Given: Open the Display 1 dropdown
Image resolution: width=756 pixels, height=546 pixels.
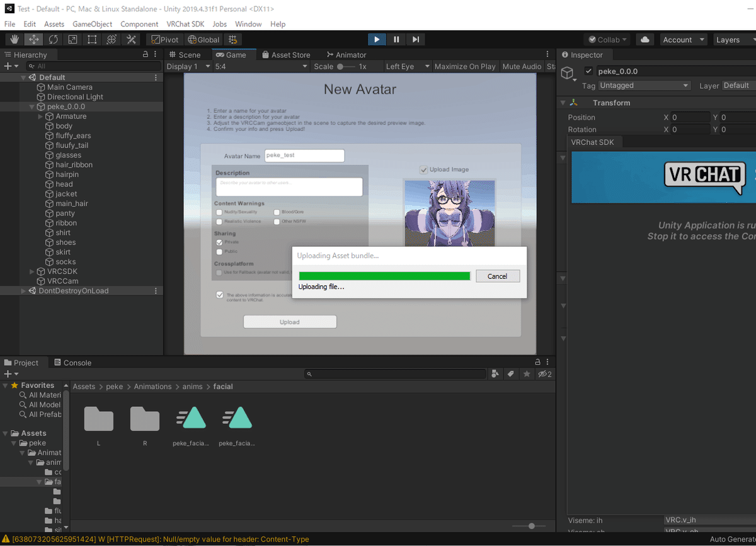Looking at the screenshot, I should pyautogui.click(x=187, y=66).
